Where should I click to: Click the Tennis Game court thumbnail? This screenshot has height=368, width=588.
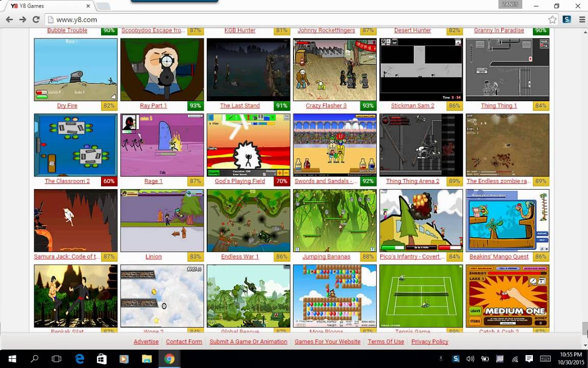421,296
